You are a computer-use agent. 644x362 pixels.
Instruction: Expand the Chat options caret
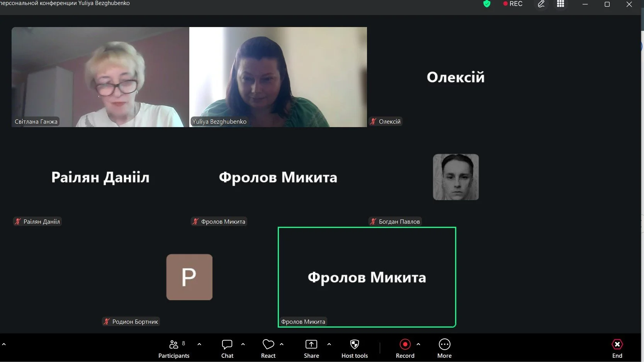(243, 344)
